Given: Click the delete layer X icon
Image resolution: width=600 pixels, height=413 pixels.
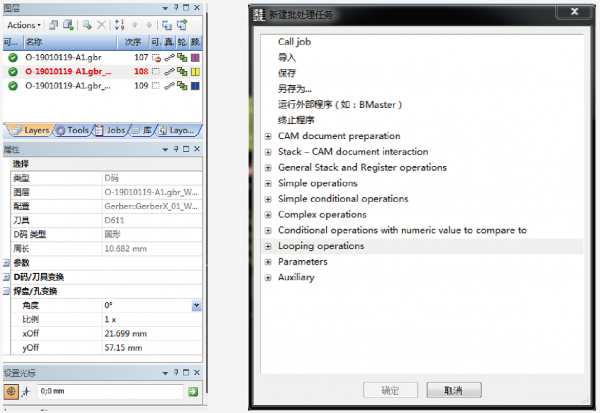Looking at the screenshot, I should tap(100, 25).
